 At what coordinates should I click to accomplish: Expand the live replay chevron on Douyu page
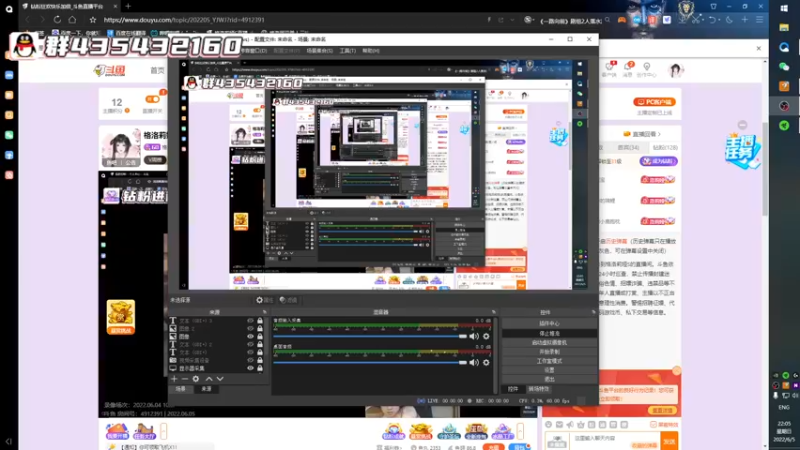(659, 134)
